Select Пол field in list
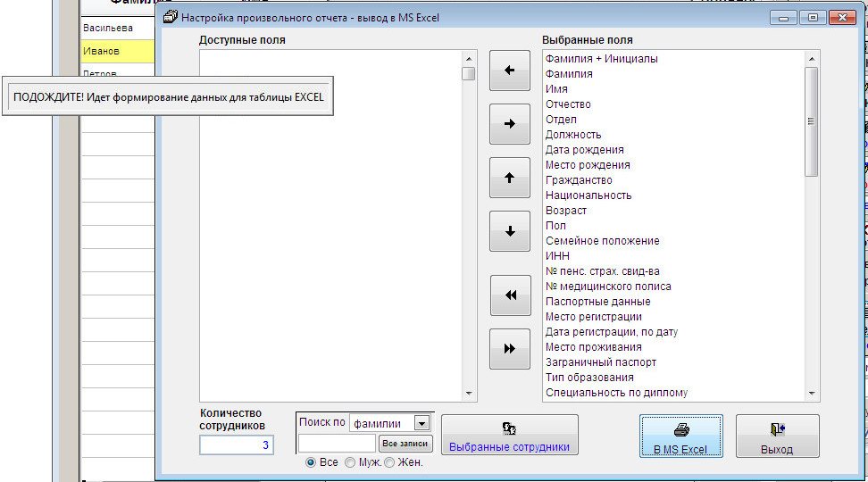Viewport: 868px width, 482px height. point(555,226)
